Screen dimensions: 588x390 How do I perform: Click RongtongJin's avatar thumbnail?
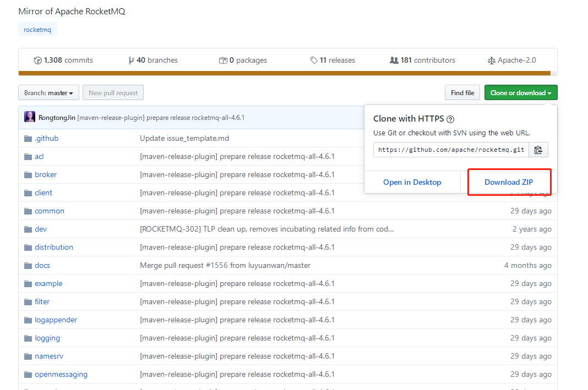tap(30, 117)
